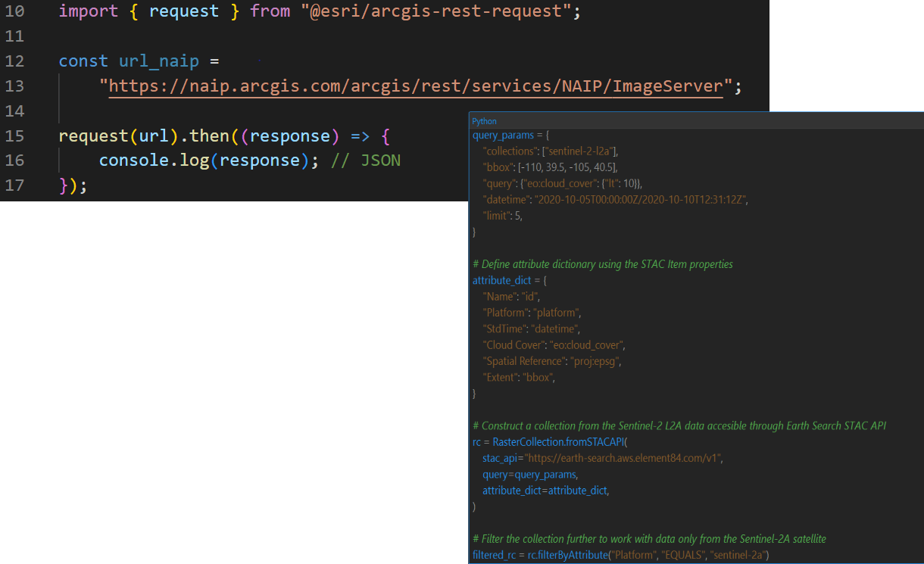Click comment about filtering Sentinel-2A satellite data
This screenshot has width=924, height=564.
[x=649, y=539]
